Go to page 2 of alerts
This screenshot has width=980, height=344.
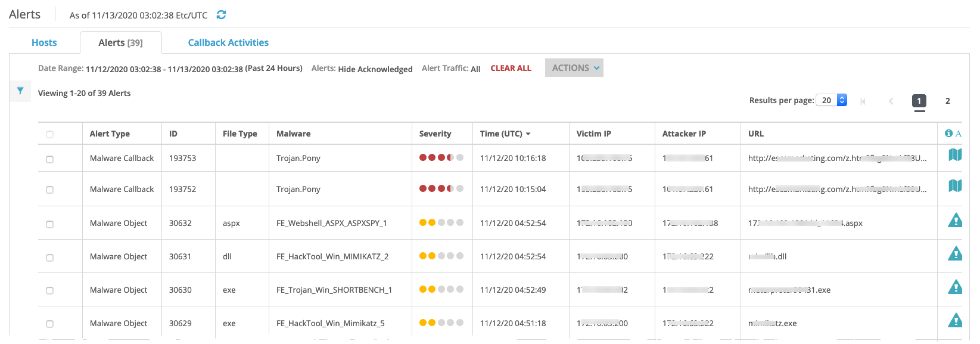[x=948, y=101]
